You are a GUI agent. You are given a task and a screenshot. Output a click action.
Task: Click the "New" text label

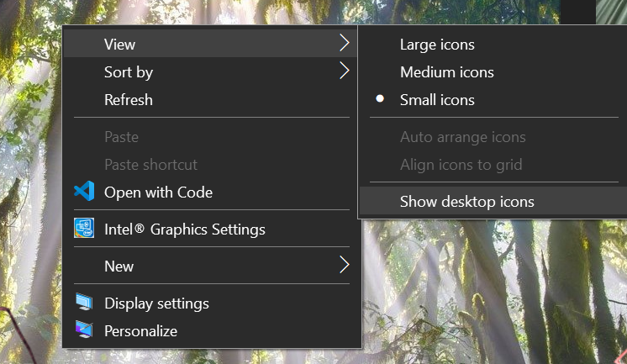click(119, 266)
